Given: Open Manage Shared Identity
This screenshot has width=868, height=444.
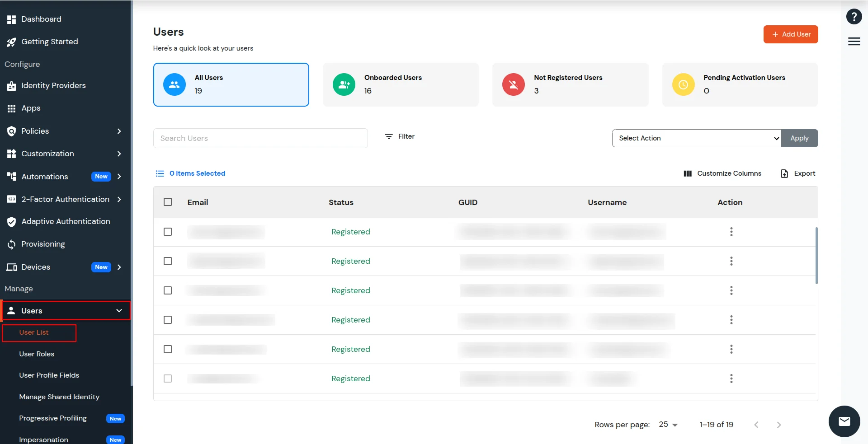Looking at the screenshot, I should pyautogui.click(x=59, y=397).
